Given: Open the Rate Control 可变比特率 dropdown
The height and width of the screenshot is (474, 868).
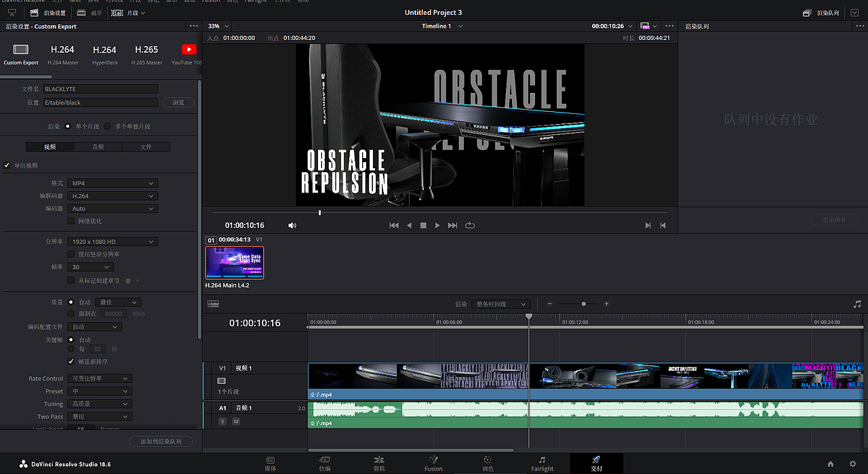Looking at the screenshot, I should pos(99,378).
